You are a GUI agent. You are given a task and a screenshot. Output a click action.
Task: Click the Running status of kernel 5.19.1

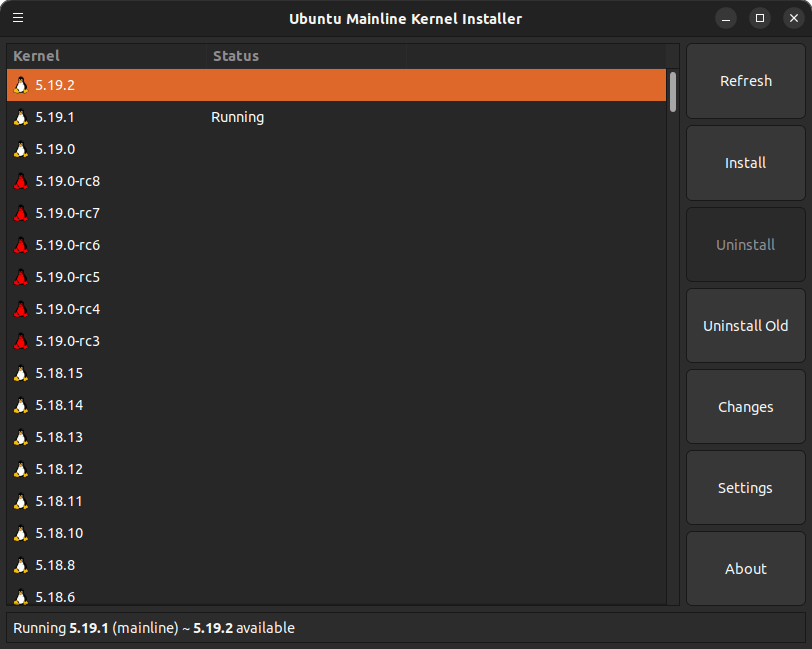238,118
